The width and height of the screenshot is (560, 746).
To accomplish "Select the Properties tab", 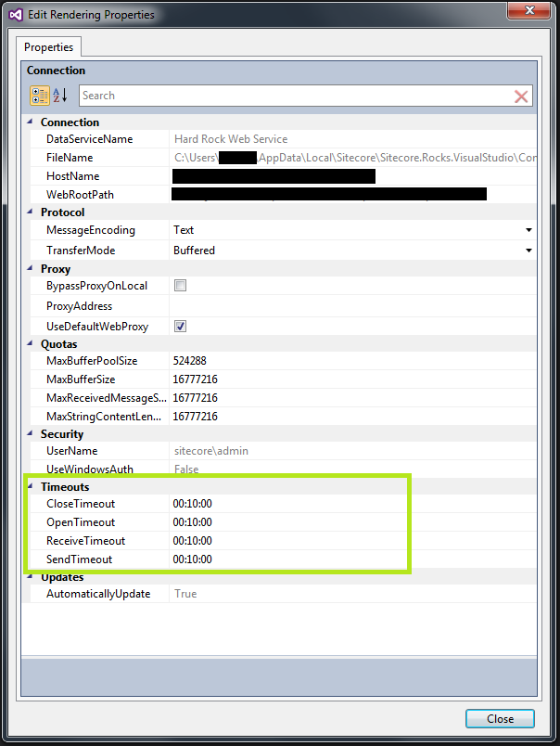I will 48,47.
